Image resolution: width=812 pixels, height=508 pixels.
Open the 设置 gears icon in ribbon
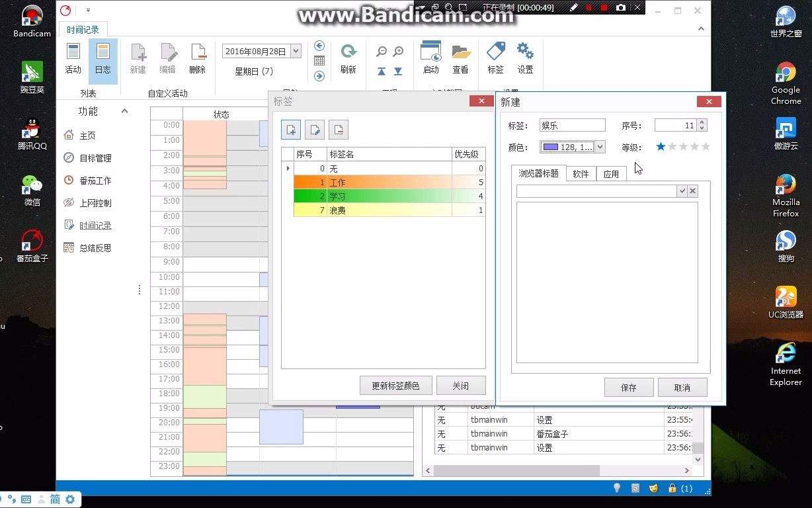point(526,59)
